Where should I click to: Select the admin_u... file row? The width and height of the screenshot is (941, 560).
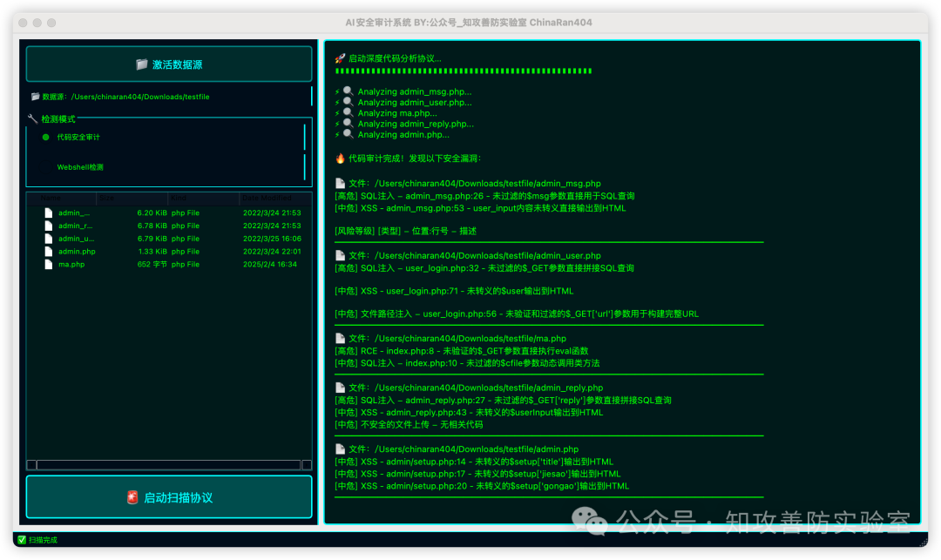[x=169, y=239]
